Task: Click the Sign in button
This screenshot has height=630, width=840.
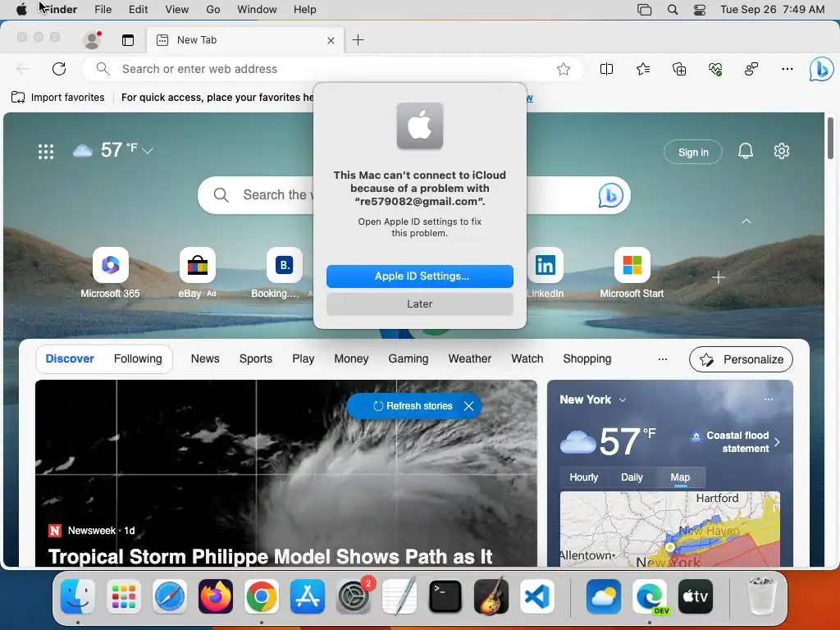Action: point(693,152)
